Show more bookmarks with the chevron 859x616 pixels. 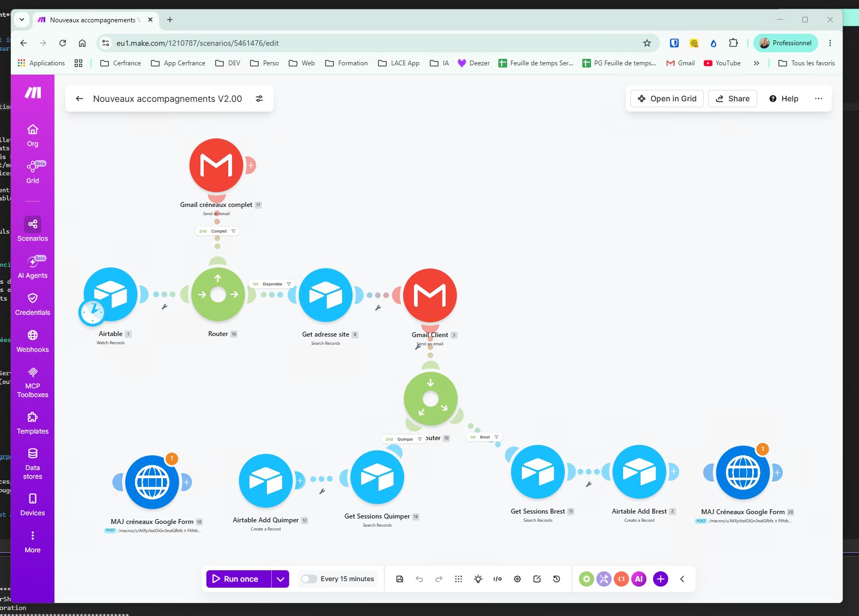click(x=757, y=63)
